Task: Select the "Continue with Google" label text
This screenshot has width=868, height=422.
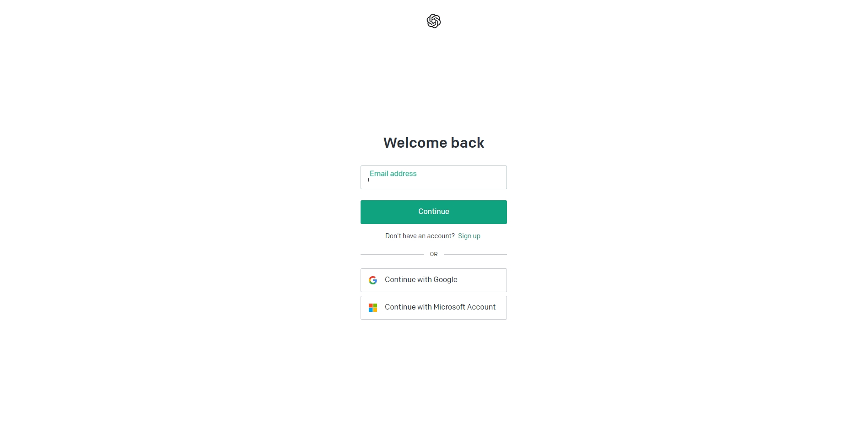Action: (x=421, y=280)
